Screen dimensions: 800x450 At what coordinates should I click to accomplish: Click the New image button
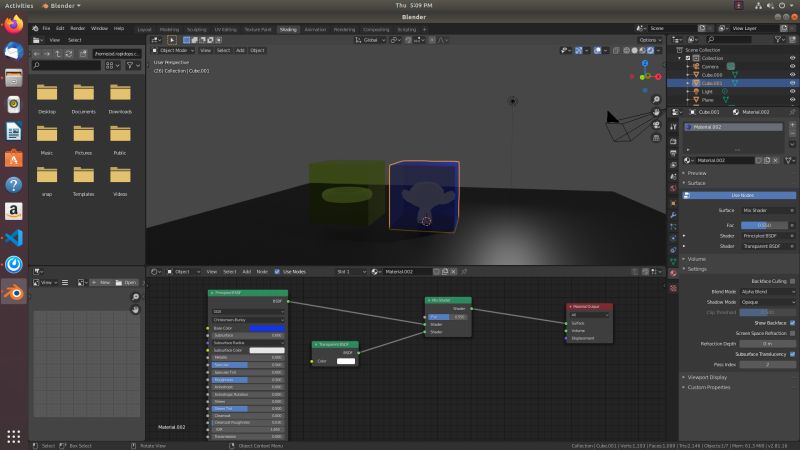101,283
